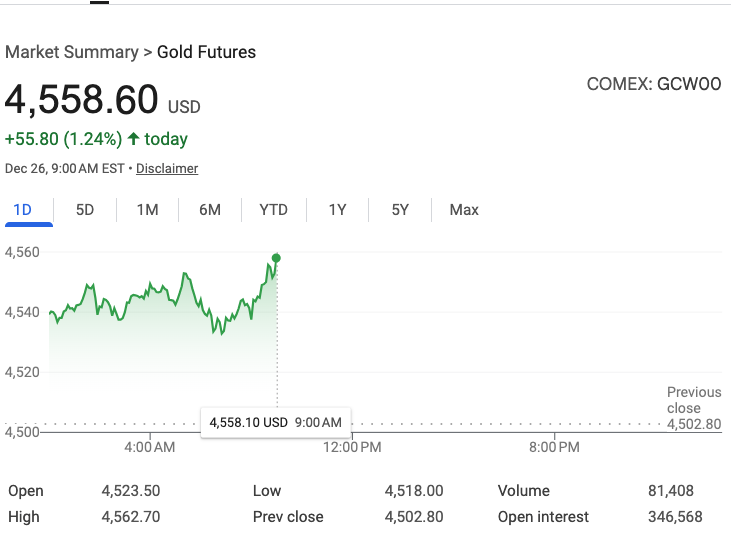Click the Volume value 81,408
731x537 pixels.
(671, 491)
